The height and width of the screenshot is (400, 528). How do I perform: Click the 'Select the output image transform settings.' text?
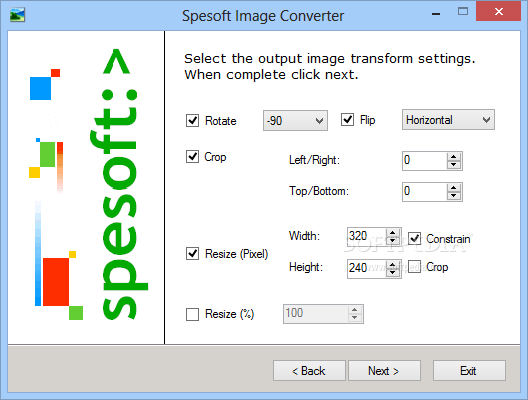330,59
